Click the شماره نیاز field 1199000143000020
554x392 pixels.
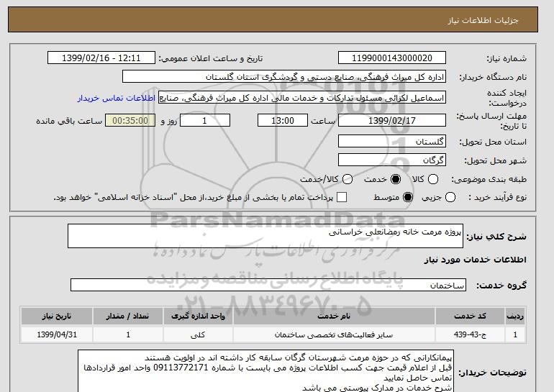pos(392,58)
